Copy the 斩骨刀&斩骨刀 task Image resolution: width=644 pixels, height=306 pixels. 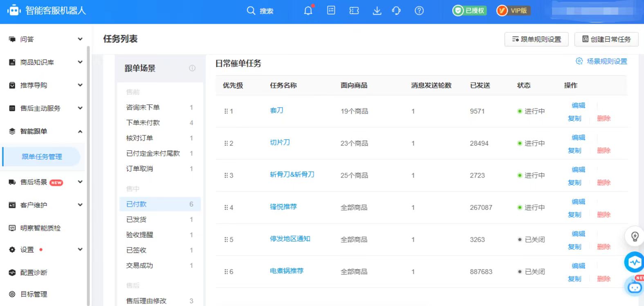(x=574, y=182)
